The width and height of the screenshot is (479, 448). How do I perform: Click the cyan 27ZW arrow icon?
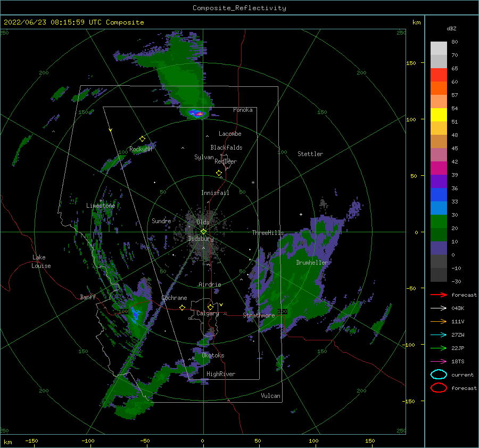[x=439, y=335]
